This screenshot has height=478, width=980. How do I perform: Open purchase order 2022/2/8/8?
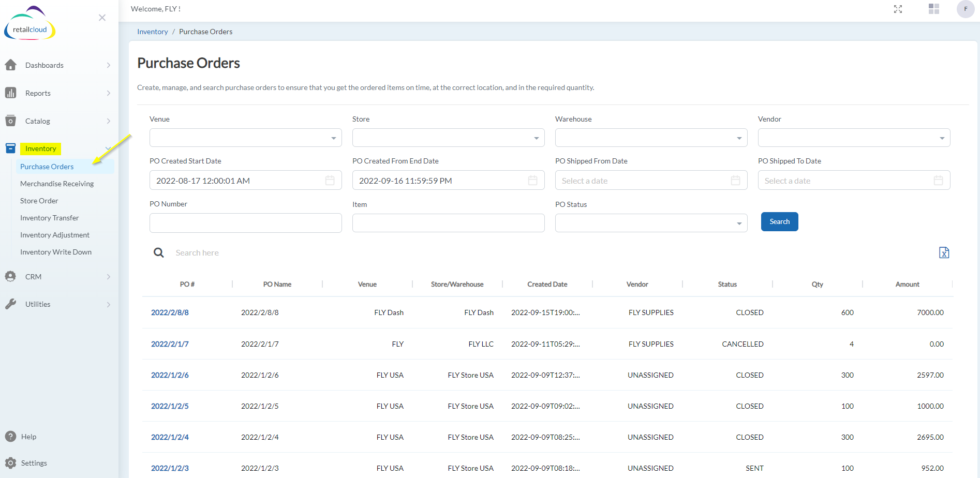point(170,312)
